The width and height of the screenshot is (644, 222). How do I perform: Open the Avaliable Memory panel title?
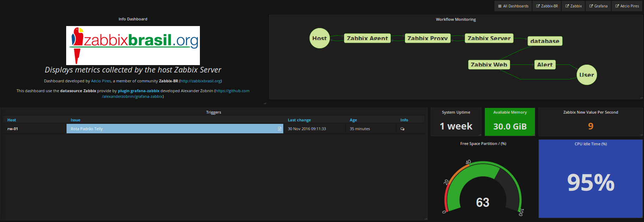(510, 112)
